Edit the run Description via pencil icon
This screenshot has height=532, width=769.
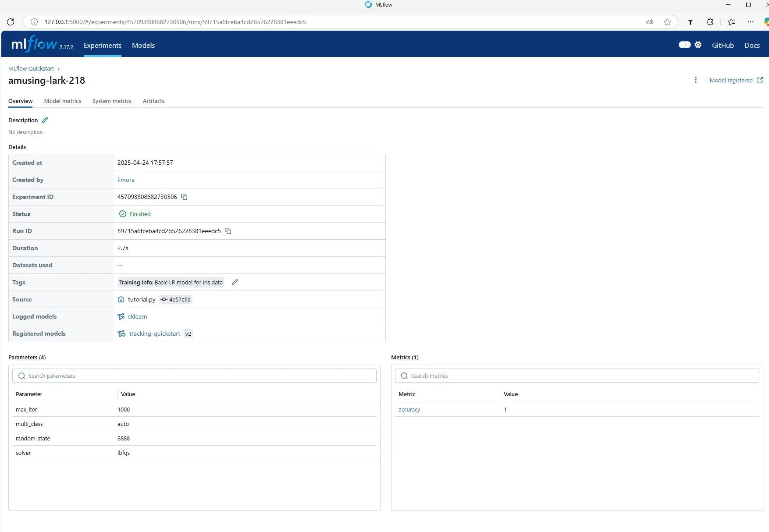45,120
